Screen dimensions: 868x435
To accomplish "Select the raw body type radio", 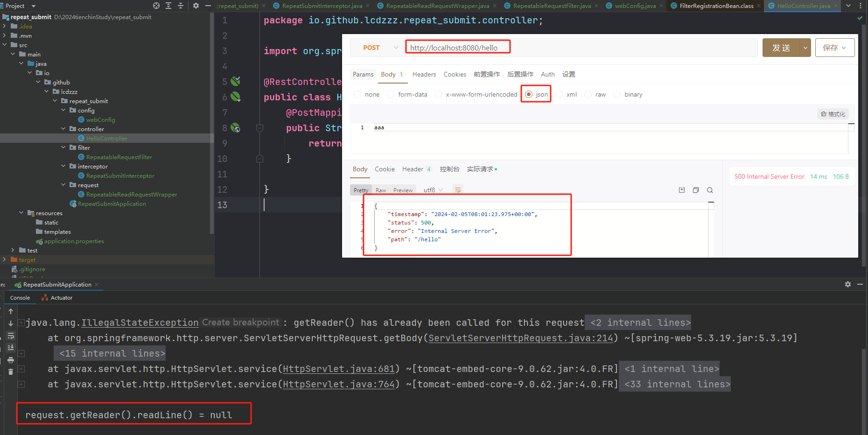I will tap(588, 94).
